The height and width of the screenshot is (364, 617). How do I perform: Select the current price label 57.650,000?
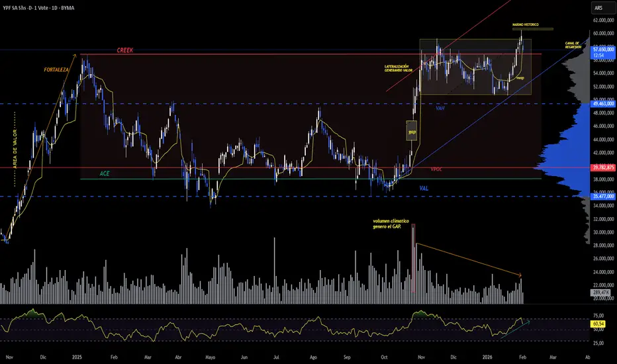[603, 50]
